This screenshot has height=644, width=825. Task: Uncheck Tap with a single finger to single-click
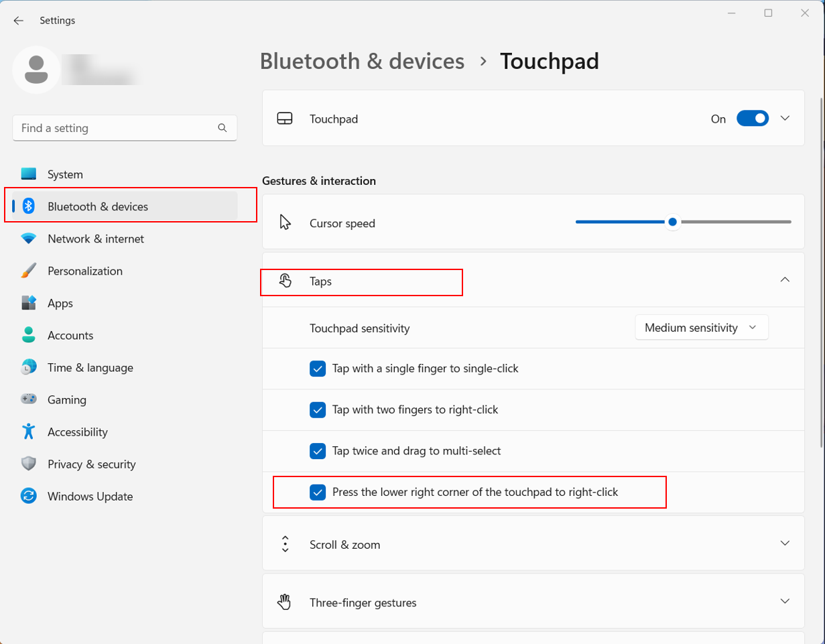click(318, 369)
